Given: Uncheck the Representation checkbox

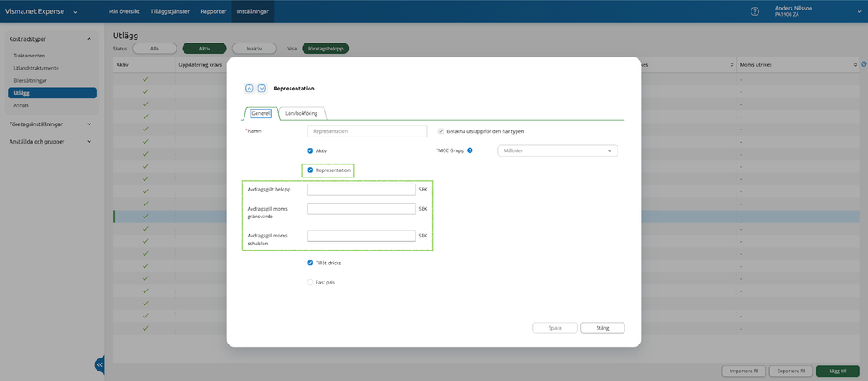Looking at the screenshot, I should coord(310,170).
